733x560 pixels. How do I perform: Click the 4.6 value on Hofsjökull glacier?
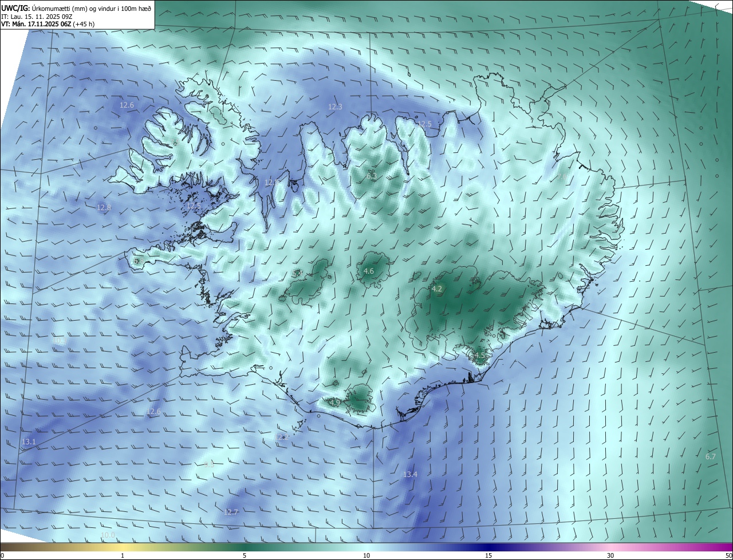(369, 271)
